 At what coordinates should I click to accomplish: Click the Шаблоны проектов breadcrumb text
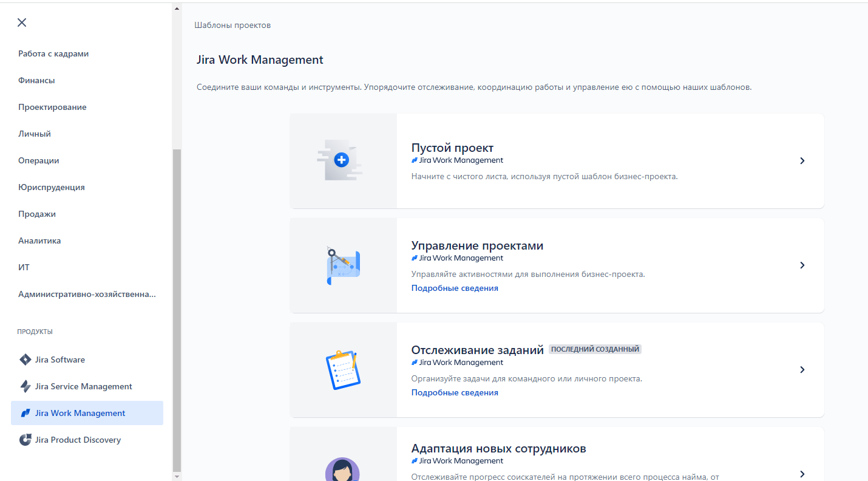click(232, 25)
